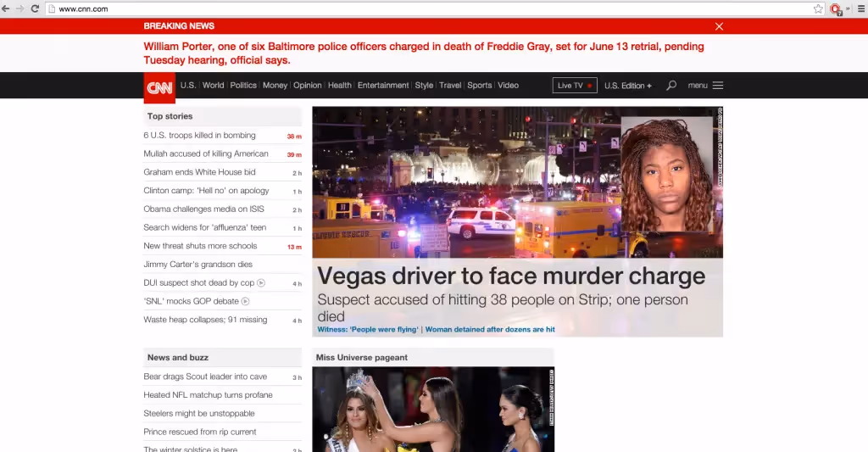Image resolution: width=868 pixels, height=452 pixels.
Task: Click the 'Top stories' heading
Action: [170, 116]
